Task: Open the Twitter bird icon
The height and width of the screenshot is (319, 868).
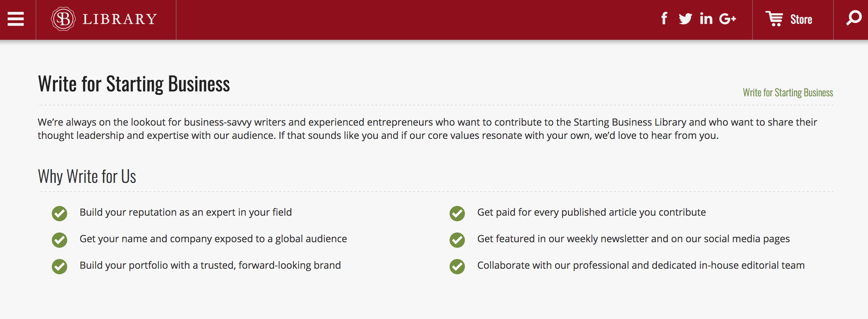Action: pyautogui.click(x=685, y=18)
